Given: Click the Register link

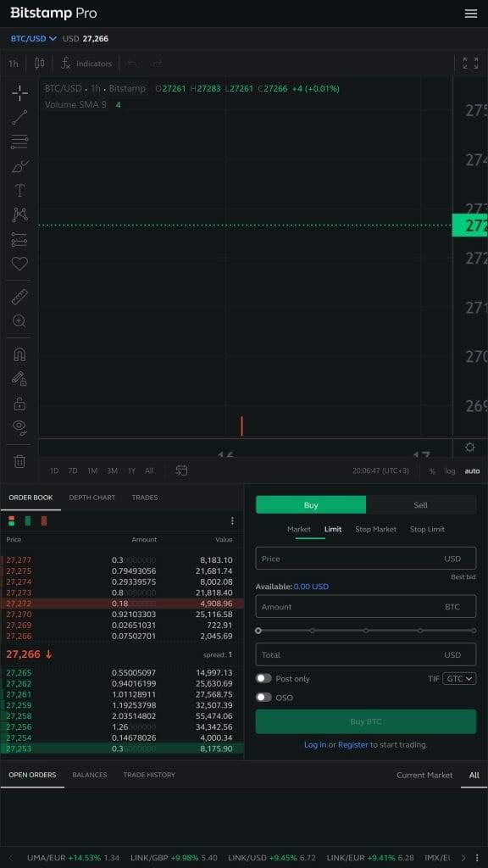Looking at the screenshot, I should (353, 744).
